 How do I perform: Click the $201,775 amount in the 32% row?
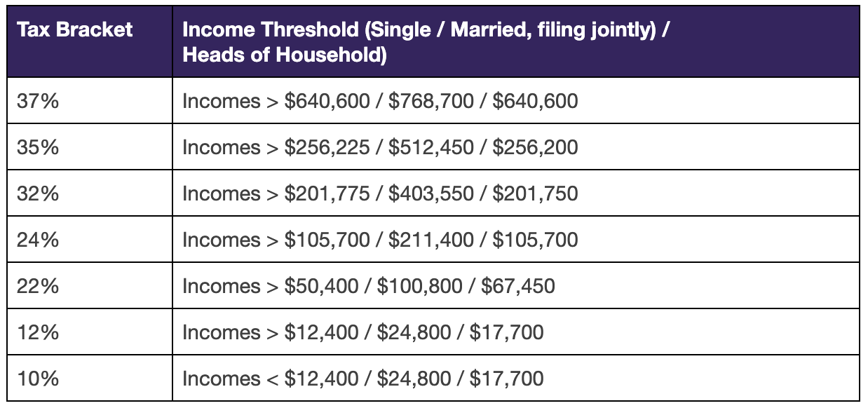coord(327,193)
